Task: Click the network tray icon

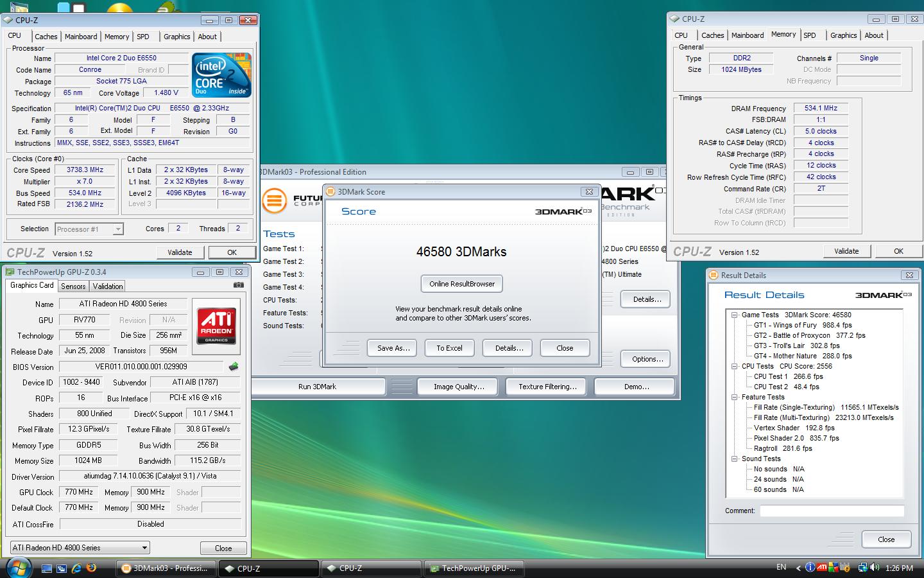Action: pyautogui.click(x=863, y=568)
